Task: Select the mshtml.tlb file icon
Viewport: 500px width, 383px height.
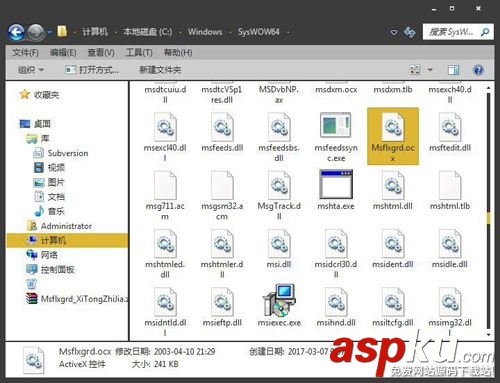Action: [450, 185]
